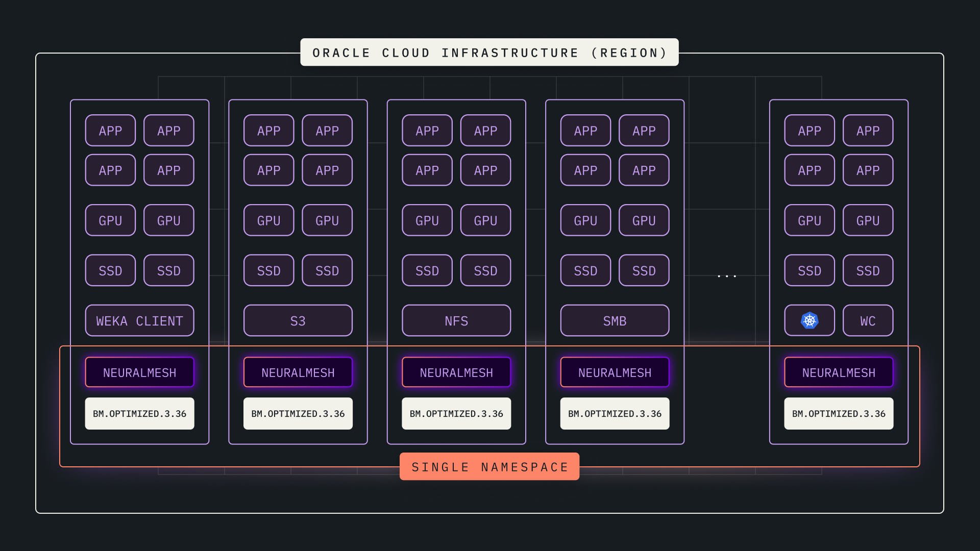Viewport: 980px width, 551px height.
Task: Click NEURALMESH box under WEKA CLIENT
Action: 139,372
